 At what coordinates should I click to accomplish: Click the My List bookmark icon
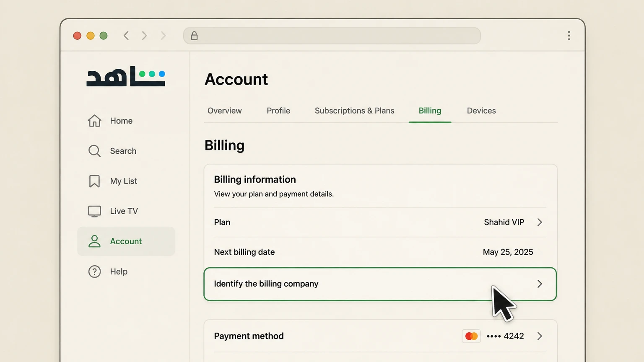point(94,181)
